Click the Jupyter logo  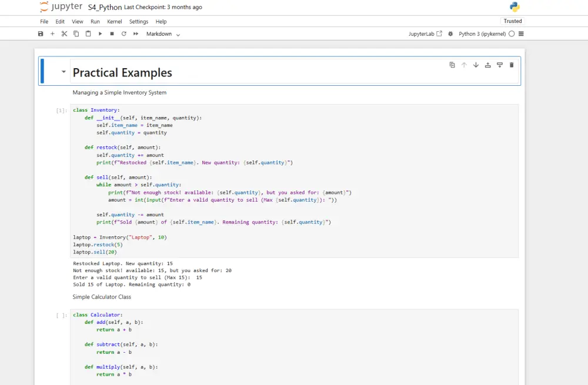click(61, 6)
